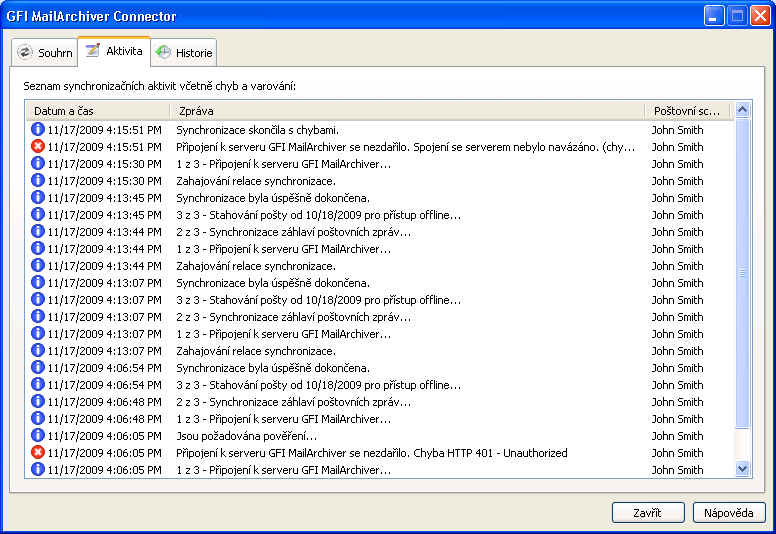Click 'John Smith' in the HTTP 401 error row
Screen dimensions: 776x534
point(677,453)
